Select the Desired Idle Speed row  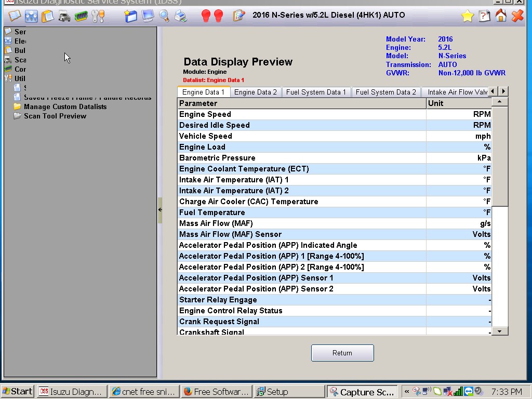pyautogui.click(x=335, y=125)
